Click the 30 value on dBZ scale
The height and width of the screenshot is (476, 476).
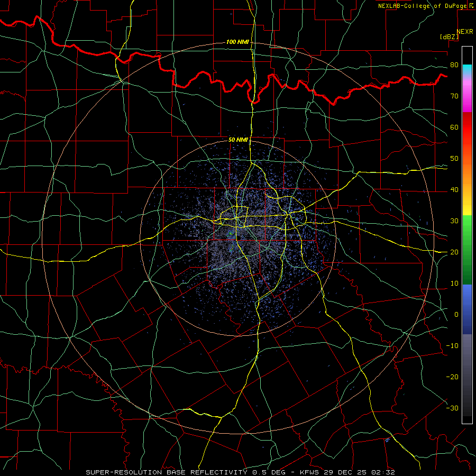pos(454,221)
